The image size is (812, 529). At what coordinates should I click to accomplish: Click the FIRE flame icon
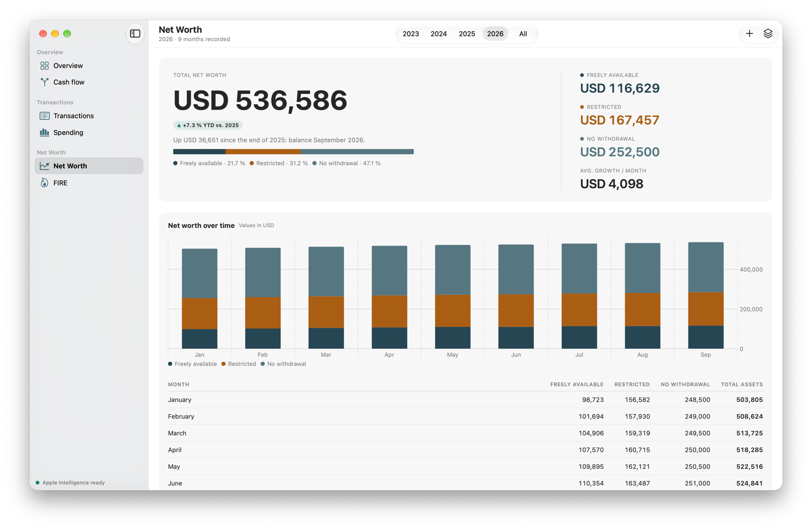pyautogui.click(x=45, y=183)
